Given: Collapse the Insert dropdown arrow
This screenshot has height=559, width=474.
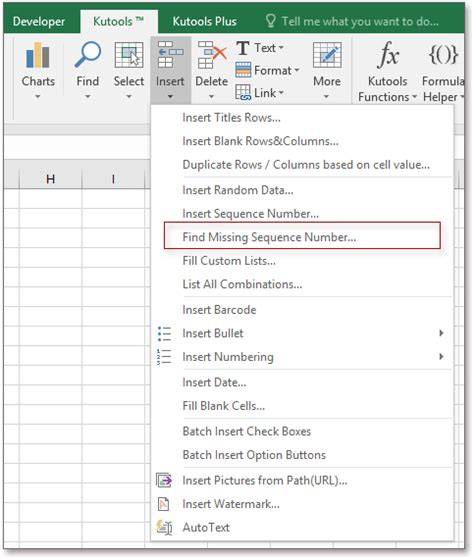Looking at the screenshot, I should pyautogui.click(x=170, y=97).
